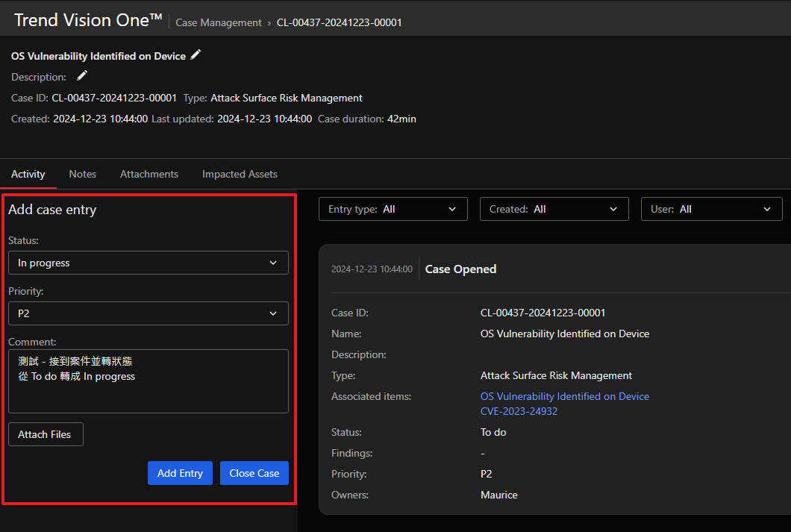This screenshot has width=791, height=532.
Task: Navigate to Case Management breadcrumb
Action: point(219,22)
